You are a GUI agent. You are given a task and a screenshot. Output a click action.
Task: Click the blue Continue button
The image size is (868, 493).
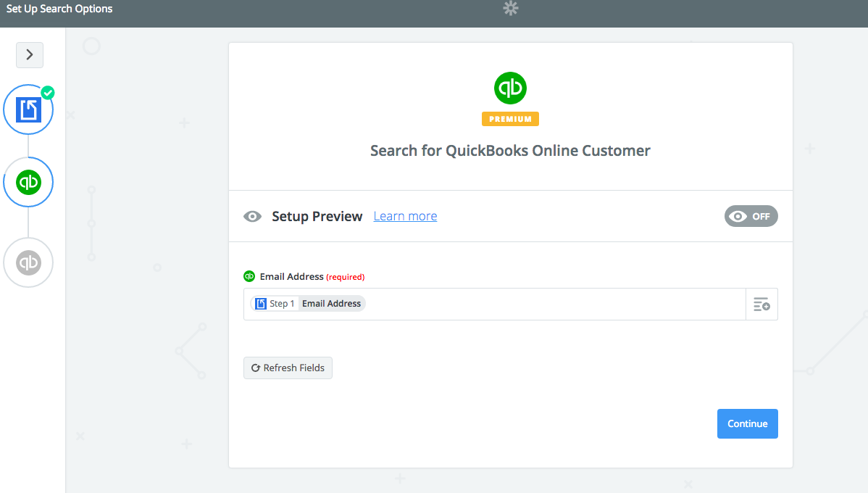(748, 423)
